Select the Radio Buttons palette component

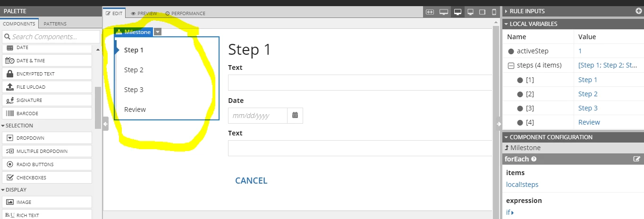(x=47, y=164)
